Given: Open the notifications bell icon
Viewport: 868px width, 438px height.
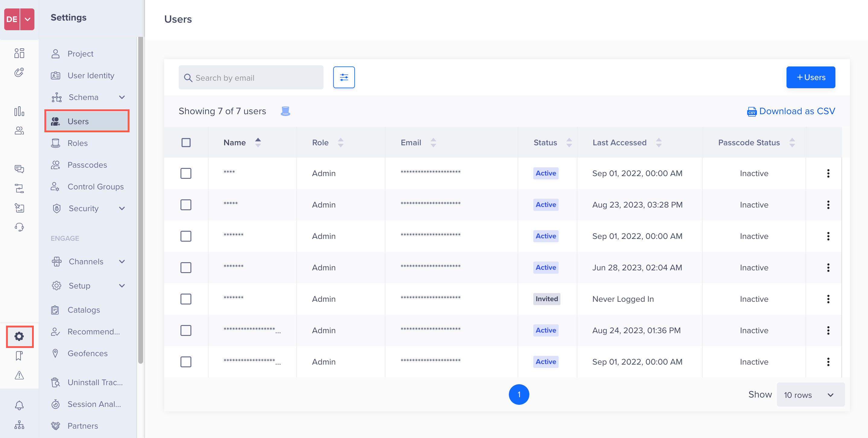Looking at the screenshot, I should pos(19,405).
